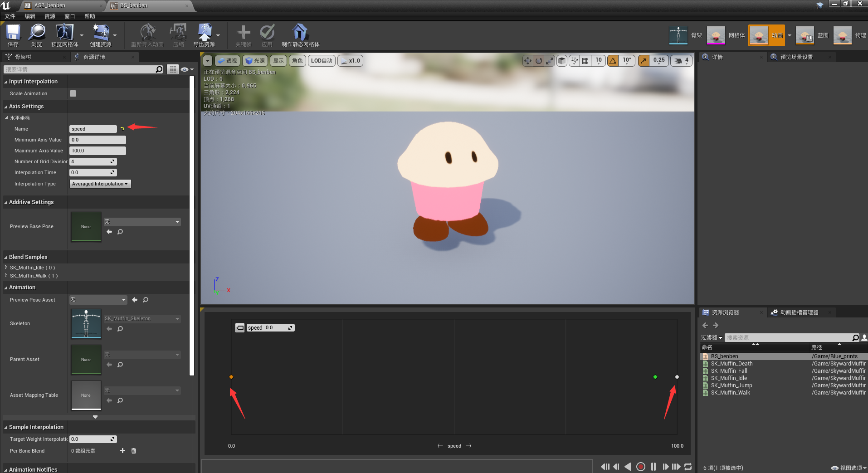Click the 透视 perspective viewport button
Image resolution: width=868 pixels, height=473 pixels.
coord(227,61)
